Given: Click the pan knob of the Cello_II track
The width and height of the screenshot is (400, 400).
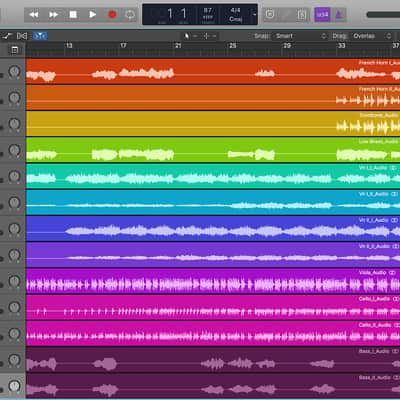Looking at the screenshot, I should click(x=14, y=334).
